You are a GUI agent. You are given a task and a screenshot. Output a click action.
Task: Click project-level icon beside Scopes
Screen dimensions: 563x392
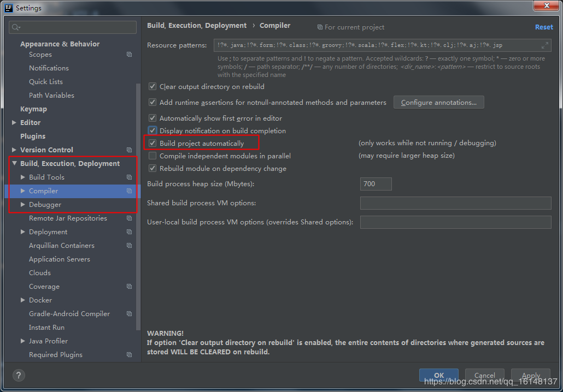point(129,55)
